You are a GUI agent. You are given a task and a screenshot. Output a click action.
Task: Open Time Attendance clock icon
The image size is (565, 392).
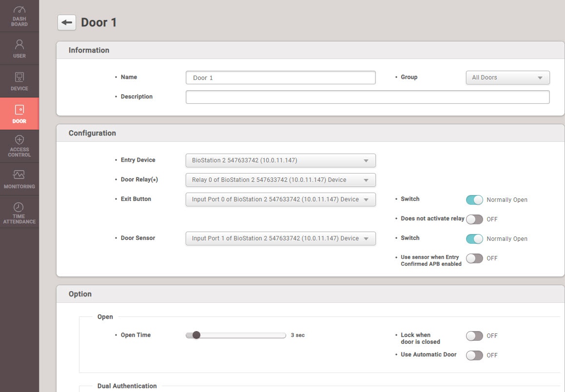click(19, 207)
